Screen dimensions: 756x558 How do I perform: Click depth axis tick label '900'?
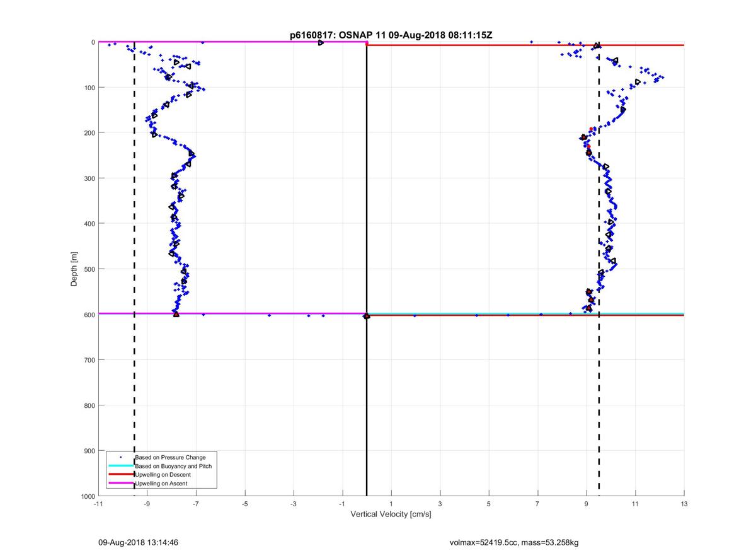pos(89,451)
